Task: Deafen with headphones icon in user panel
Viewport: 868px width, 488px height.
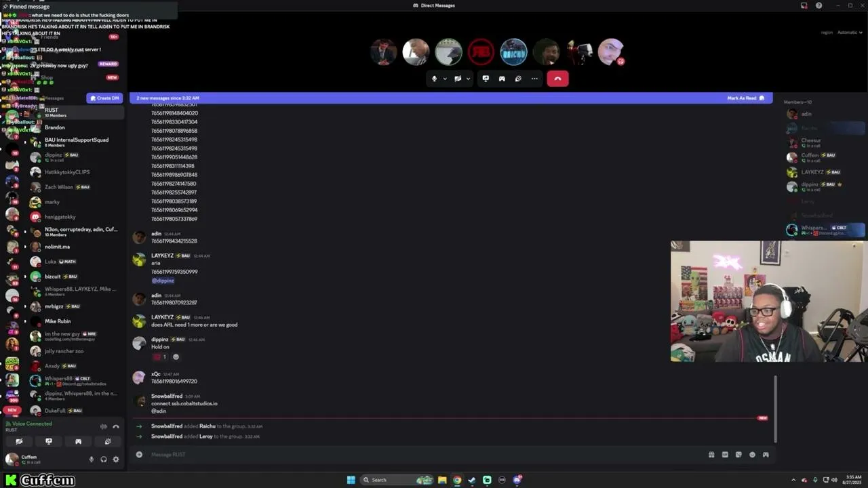Action: coord(104,460)
